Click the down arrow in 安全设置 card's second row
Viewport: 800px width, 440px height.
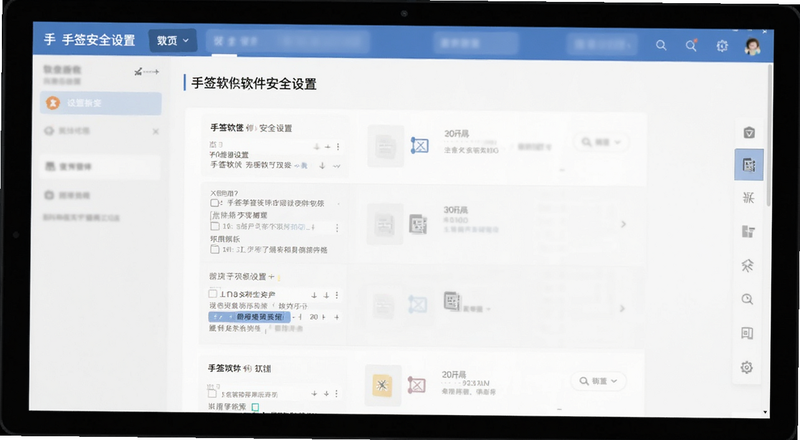tap(322, 166)
